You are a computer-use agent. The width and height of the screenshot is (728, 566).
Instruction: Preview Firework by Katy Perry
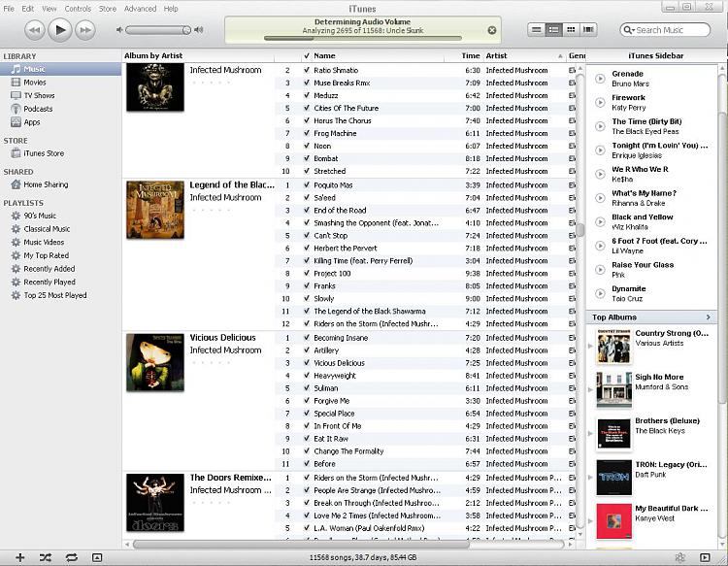click(600, 102)
